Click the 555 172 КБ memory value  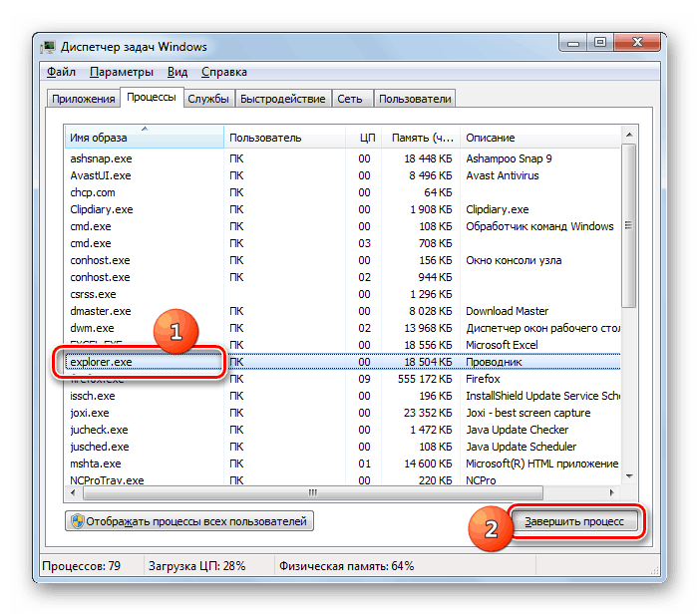click(425, 379)
